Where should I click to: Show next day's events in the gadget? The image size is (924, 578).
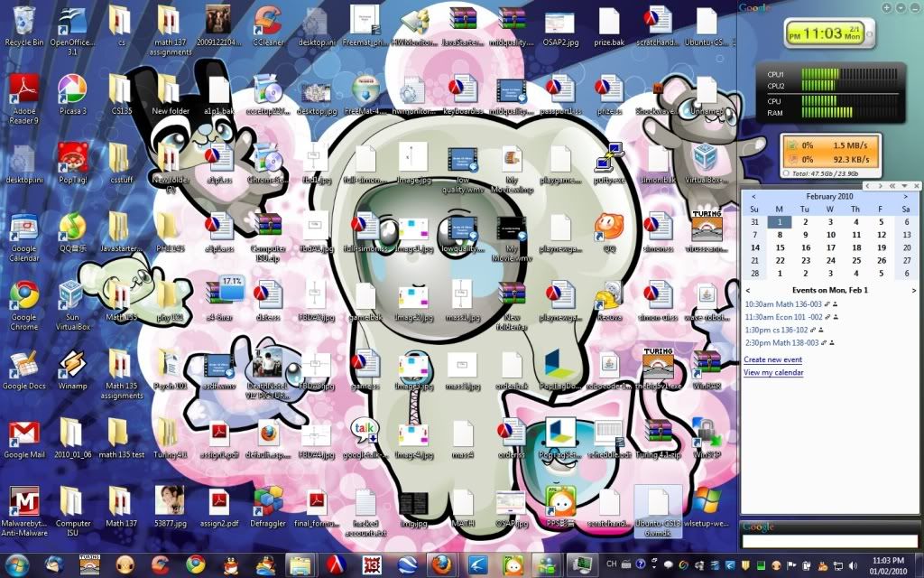pyautogui.click(x=914, y=290)
